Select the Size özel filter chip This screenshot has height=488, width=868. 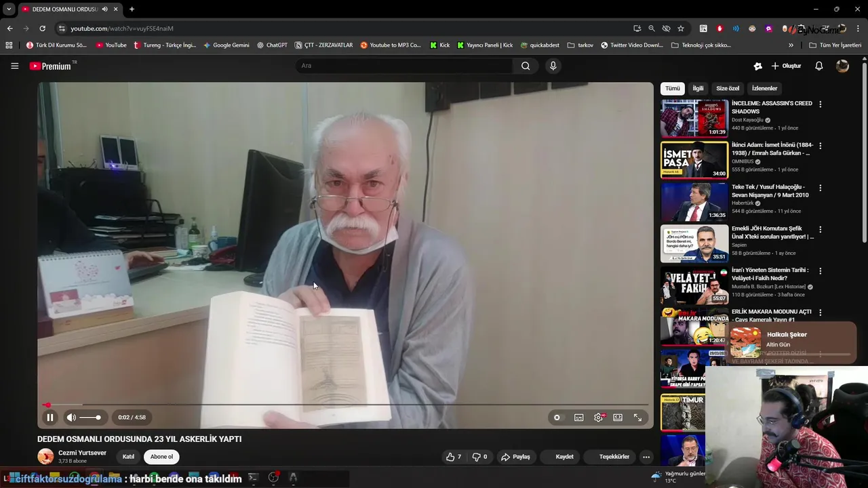point(728,88)
